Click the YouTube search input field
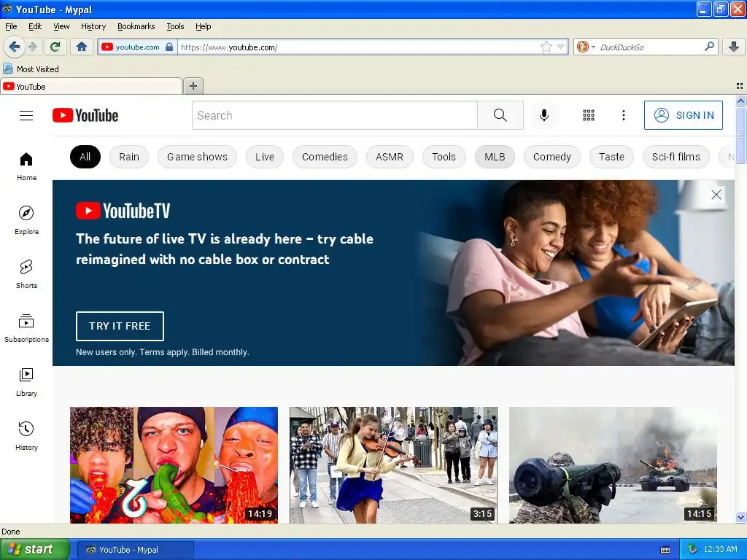Image resolution: width=747 pixels, height=560 pixels. (334, 115)
